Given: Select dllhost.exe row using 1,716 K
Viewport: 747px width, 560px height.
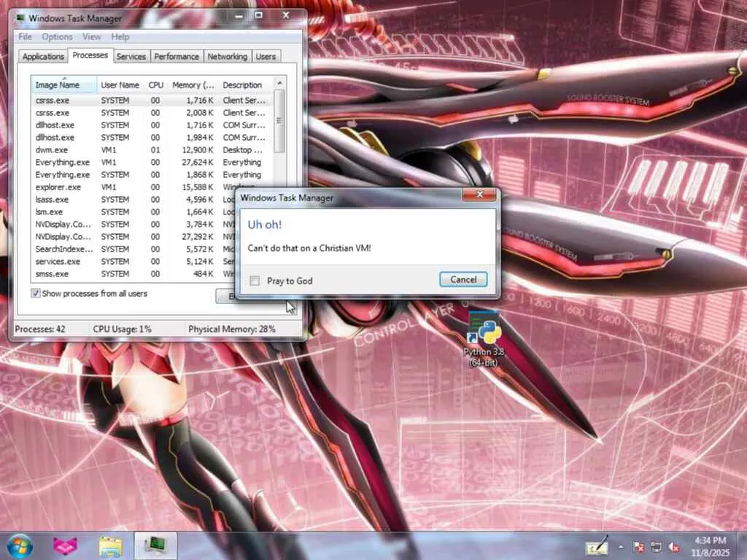Looking at the screenshot, I should pyautogui.click(x=152, y=125).
